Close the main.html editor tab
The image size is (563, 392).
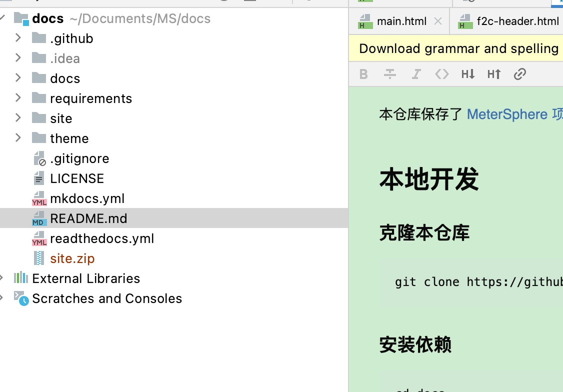tap(437, 21)
